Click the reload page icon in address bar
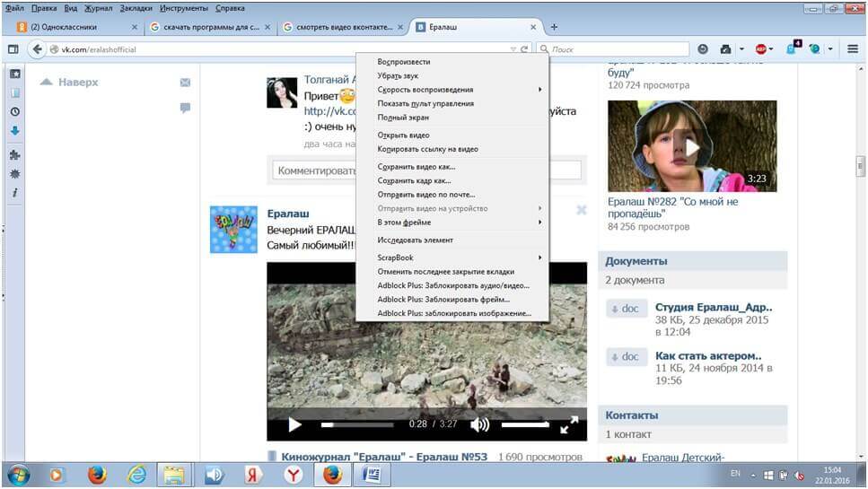 524,49
